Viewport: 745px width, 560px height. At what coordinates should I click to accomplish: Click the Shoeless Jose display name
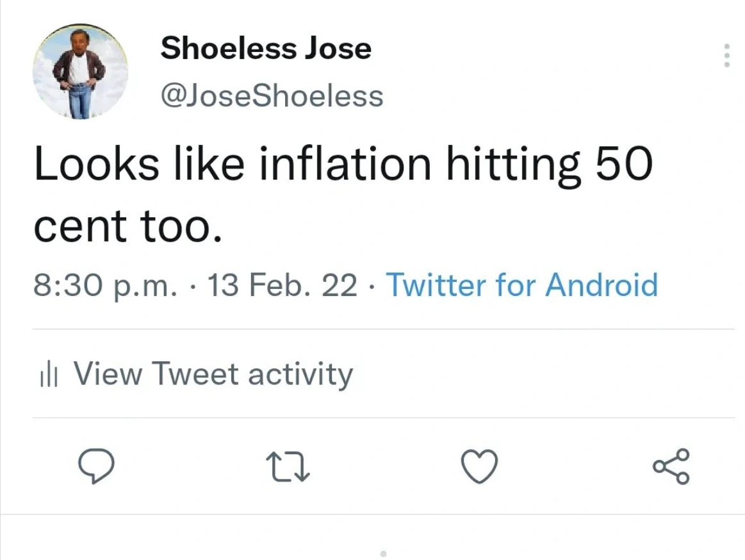coord(266,48)
